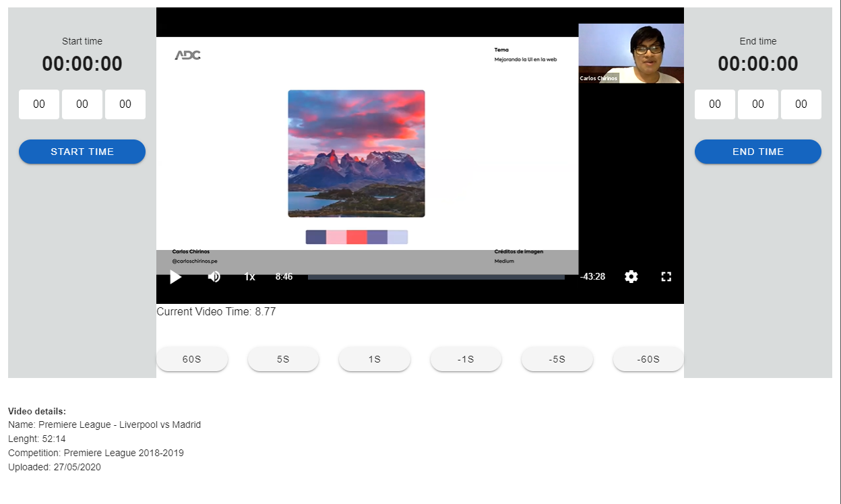Select the Start time heading panel

[82, 41]
